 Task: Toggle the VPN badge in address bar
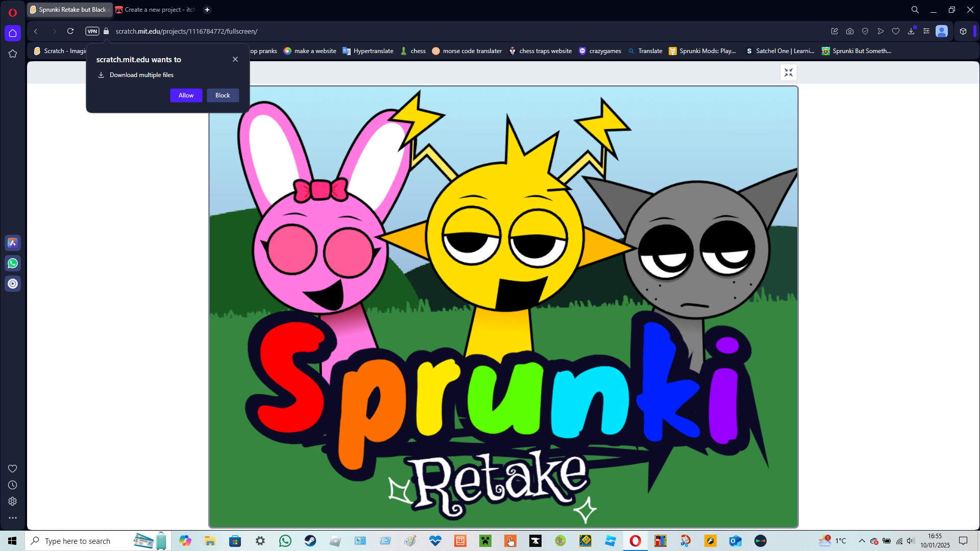(x=92, y=31)
